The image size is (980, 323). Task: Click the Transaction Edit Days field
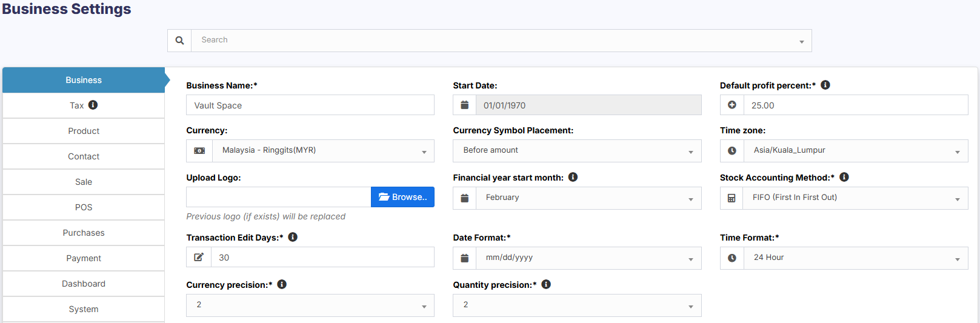coord(322,258)
